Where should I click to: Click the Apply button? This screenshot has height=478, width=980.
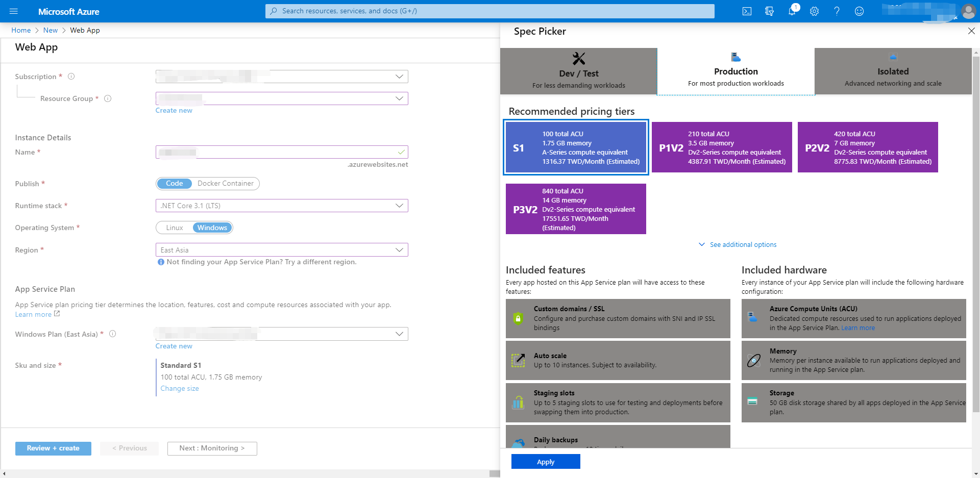pyautogui.click(x=545, y=462)
